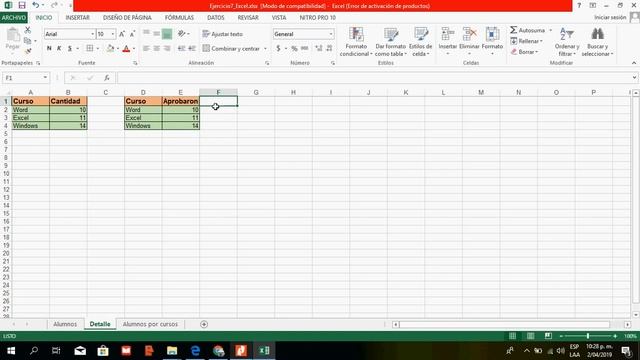Save the workbook with the floppy icon

22,5
